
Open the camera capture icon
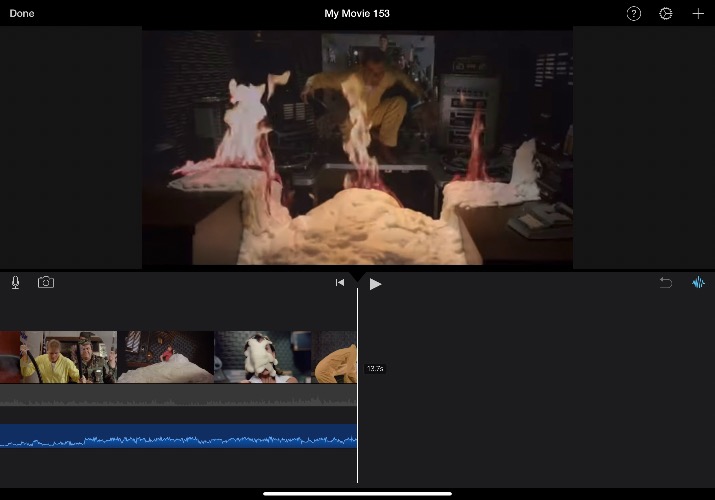[x=46, y=282]
